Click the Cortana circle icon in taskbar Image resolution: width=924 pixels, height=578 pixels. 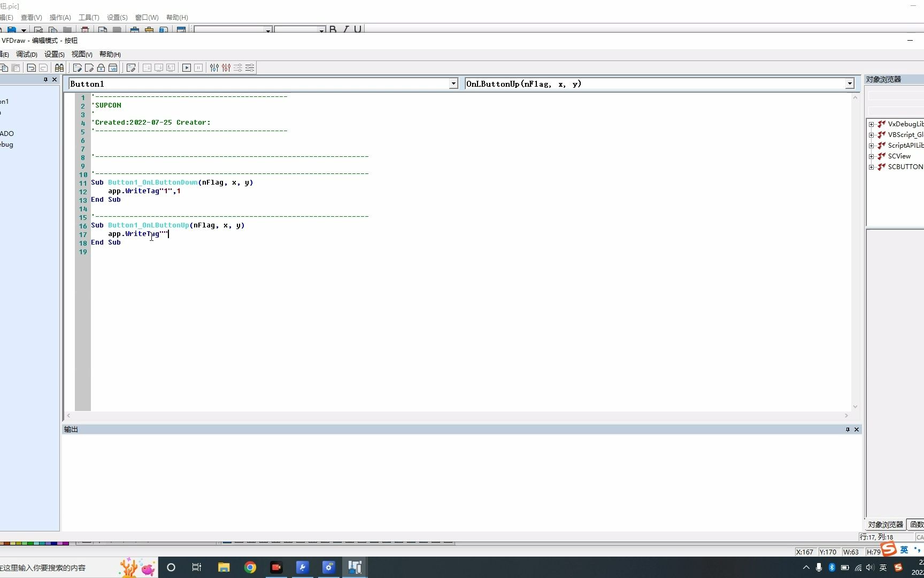(171, 567)
